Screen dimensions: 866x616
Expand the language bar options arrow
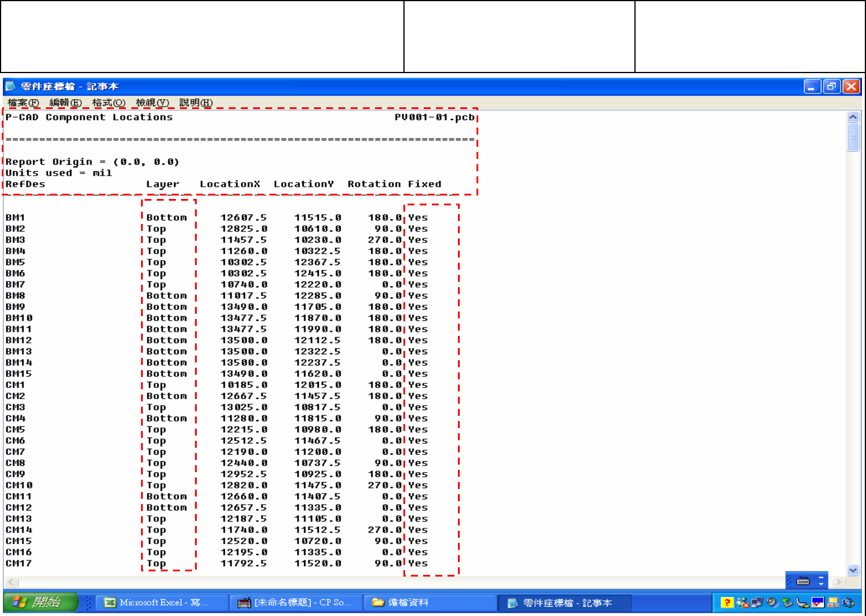[x=821, y=584]
